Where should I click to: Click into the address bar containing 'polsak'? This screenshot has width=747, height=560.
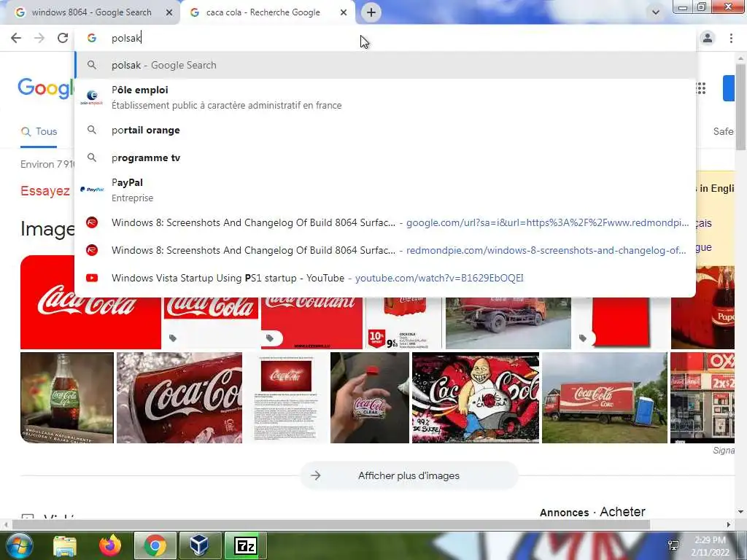(385, 38)
